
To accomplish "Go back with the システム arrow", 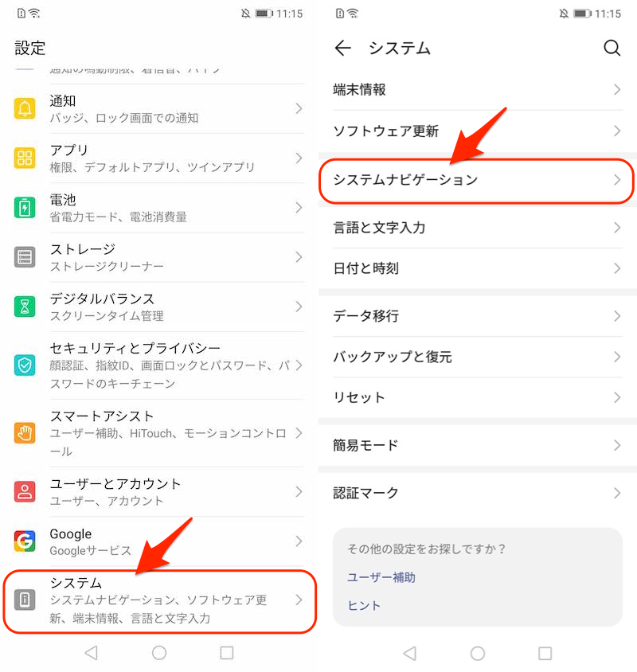I will (x=343, y=48).
